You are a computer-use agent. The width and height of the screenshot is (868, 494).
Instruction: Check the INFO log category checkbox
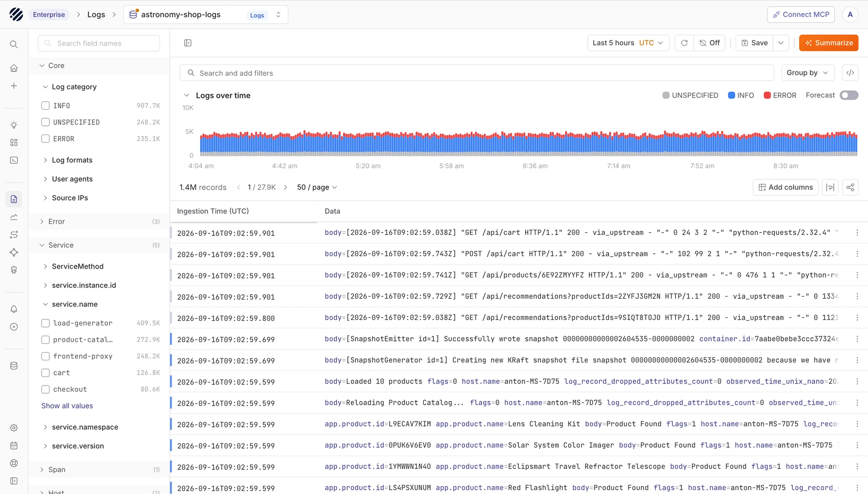[x=45, y=106]
